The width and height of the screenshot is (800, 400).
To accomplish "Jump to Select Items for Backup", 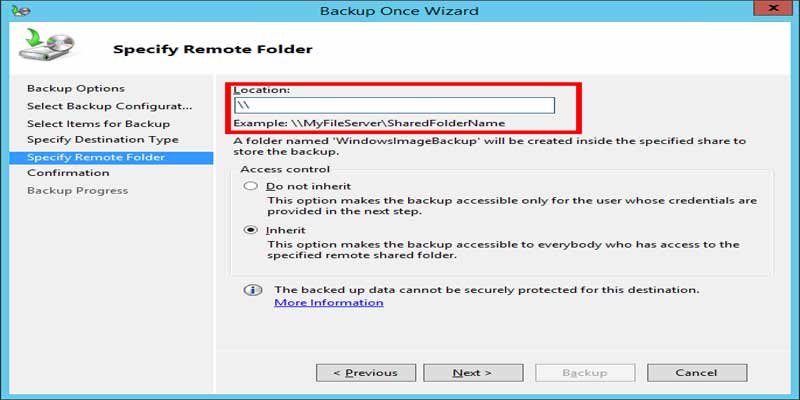I will click(x=98, y=123).
